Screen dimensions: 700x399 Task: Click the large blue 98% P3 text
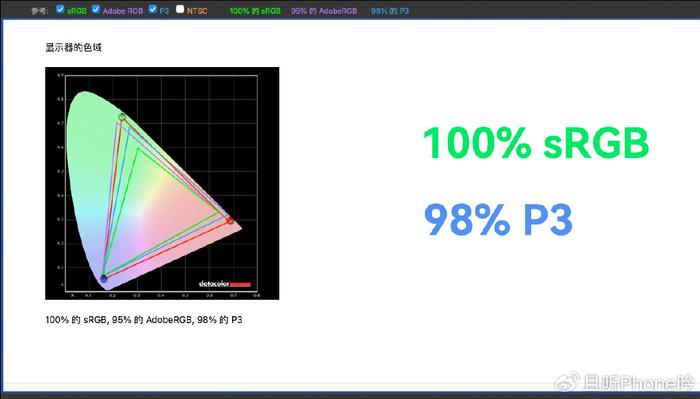point(498,219)
